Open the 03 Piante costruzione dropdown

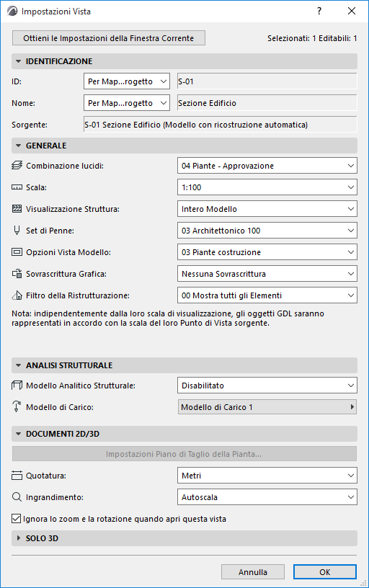coord(267,252)
